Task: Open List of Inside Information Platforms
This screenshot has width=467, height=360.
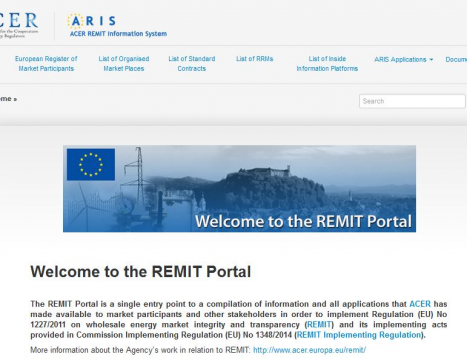Action: coord(327,64)
